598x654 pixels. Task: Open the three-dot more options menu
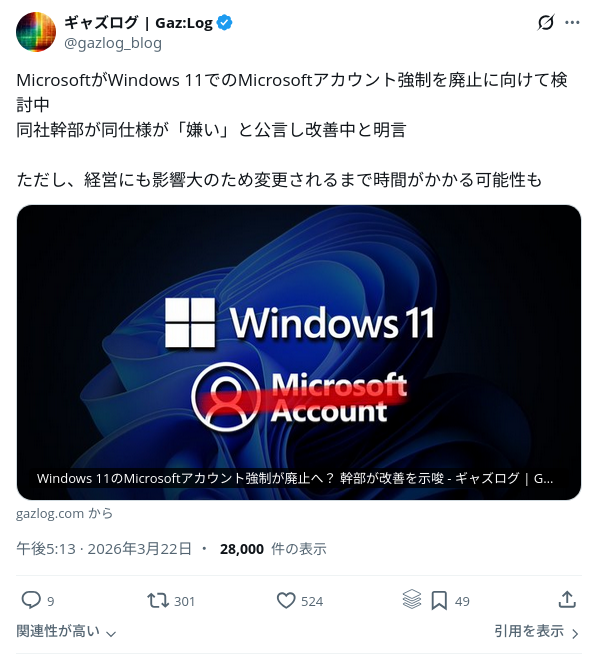(x=572, y=23)
